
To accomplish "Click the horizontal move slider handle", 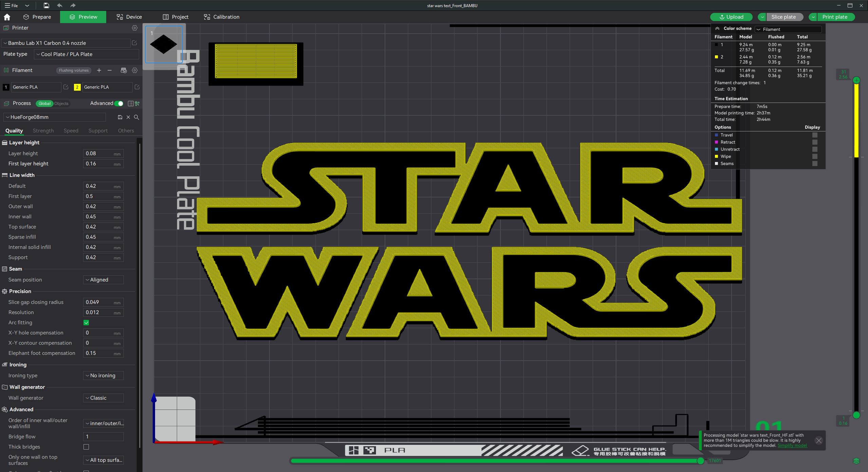I will tap(700, 461).
